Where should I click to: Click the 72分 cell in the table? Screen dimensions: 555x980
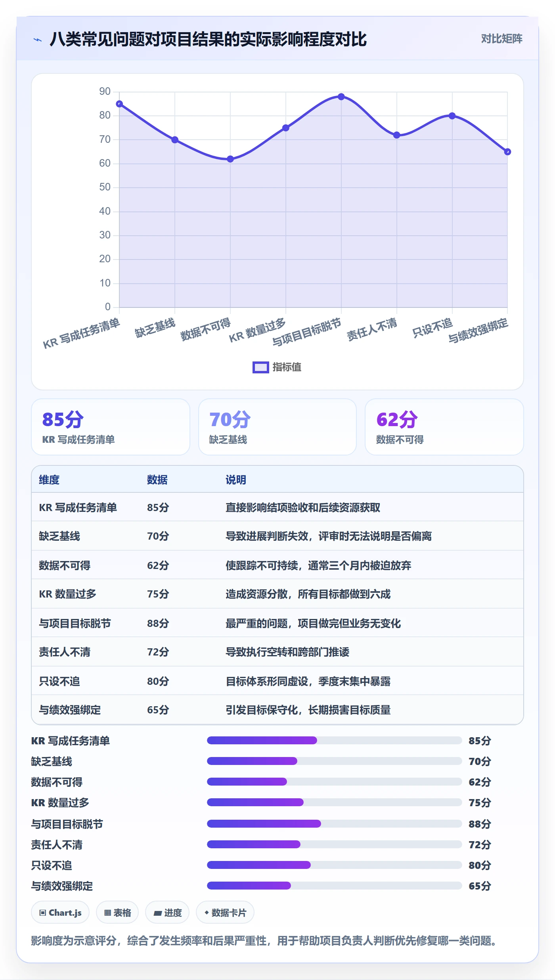click(158, 652)
